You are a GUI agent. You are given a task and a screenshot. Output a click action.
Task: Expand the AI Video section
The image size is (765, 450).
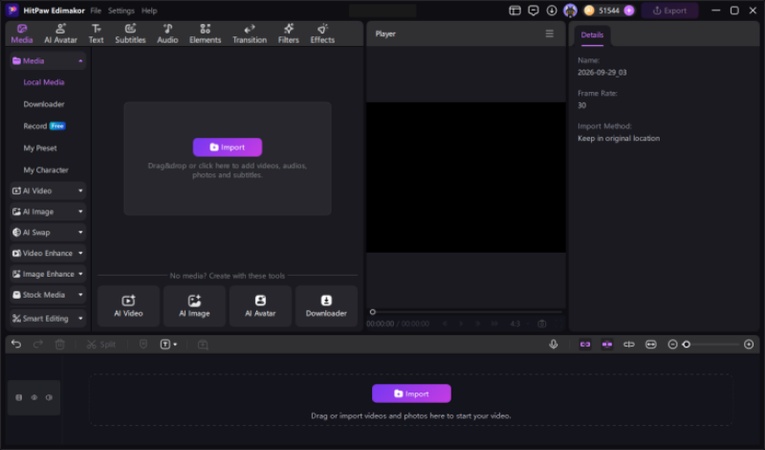(x=48, y=191)
